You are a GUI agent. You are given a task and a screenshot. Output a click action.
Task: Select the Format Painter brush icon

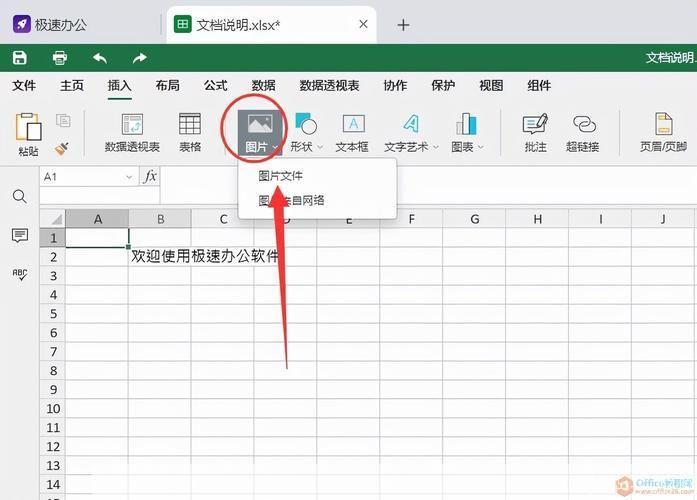click(62, 148)
